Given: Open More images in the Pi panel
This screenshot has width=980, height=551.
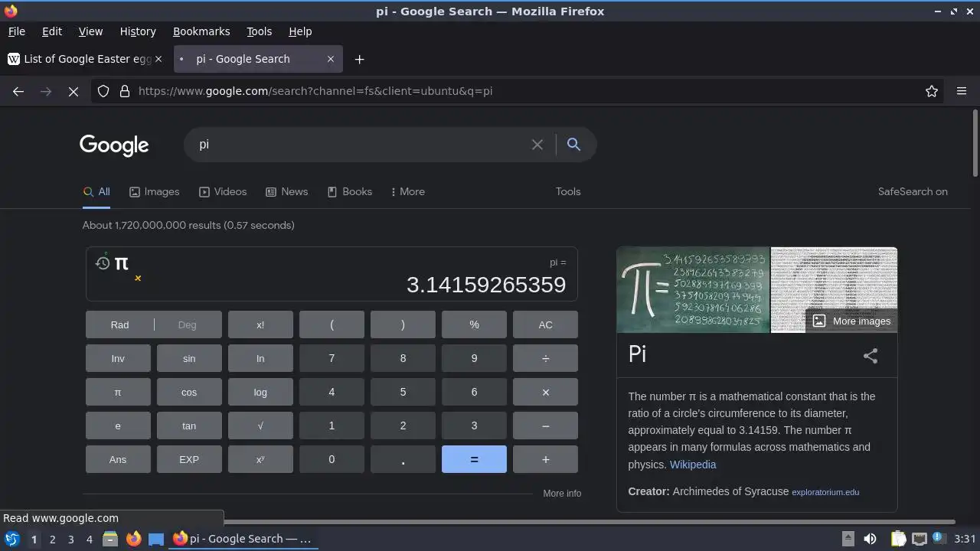Looking at the screenshot, I should [x=852, y=321].
